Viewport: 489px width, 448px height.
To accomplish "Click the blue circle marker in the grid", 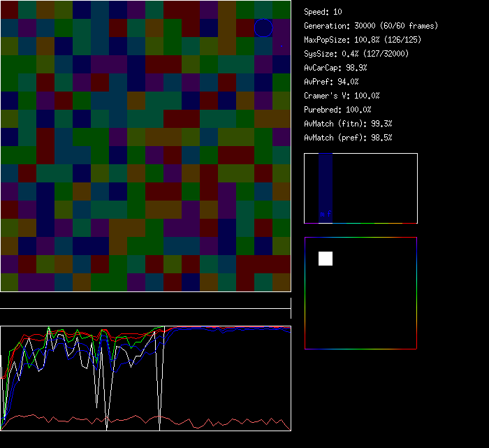I will coord(263,27).
